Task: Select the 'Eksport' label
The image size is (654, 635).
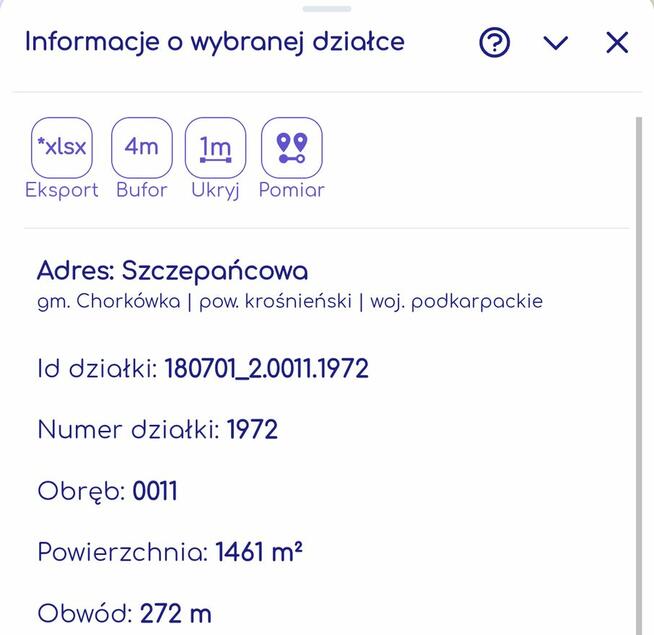Action: pyautogui.click(x=62, y=191)
